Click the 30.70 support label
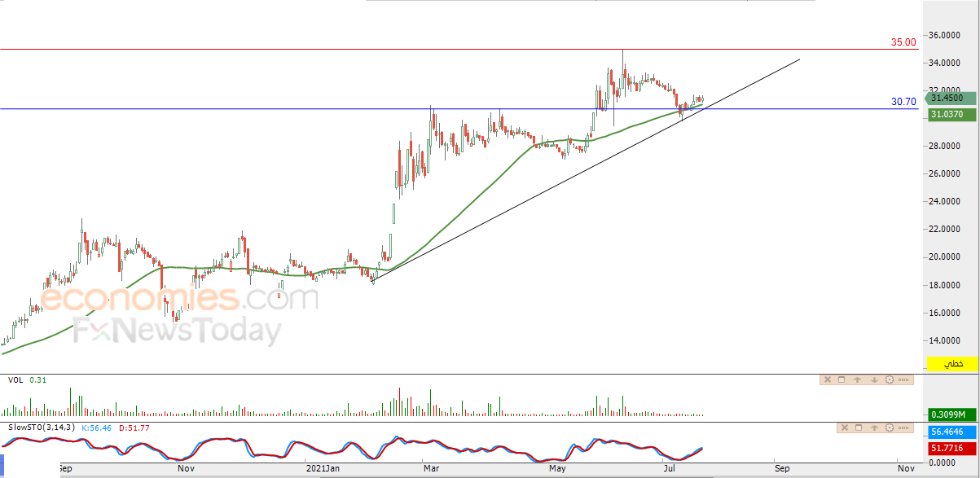The width and height of the screenshot is (980, 478). coord(903,102)
